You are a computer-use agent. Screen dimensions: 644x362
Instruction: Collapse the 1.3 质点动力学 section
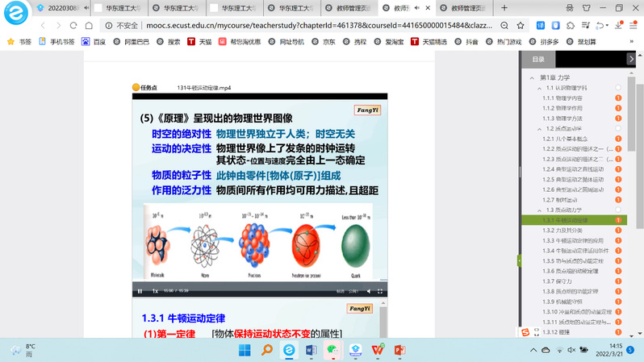click(x=539, y=210)
